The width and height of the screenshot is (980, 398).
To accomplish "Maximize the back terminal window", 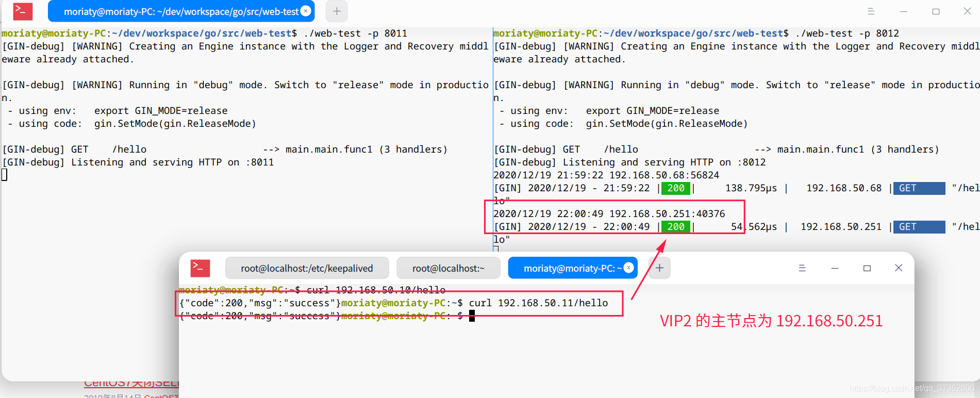I will pos(936,11).
